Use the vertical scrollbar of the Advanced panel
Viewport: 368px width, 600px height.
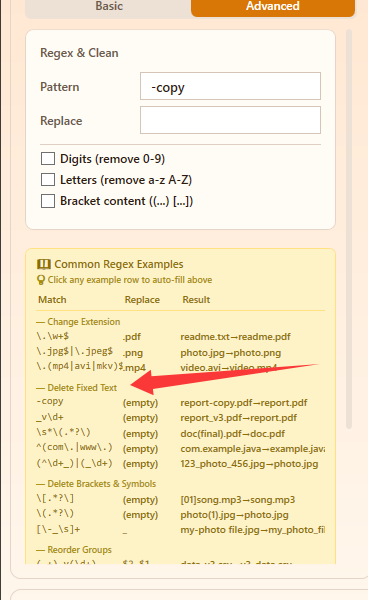(348, 230)
